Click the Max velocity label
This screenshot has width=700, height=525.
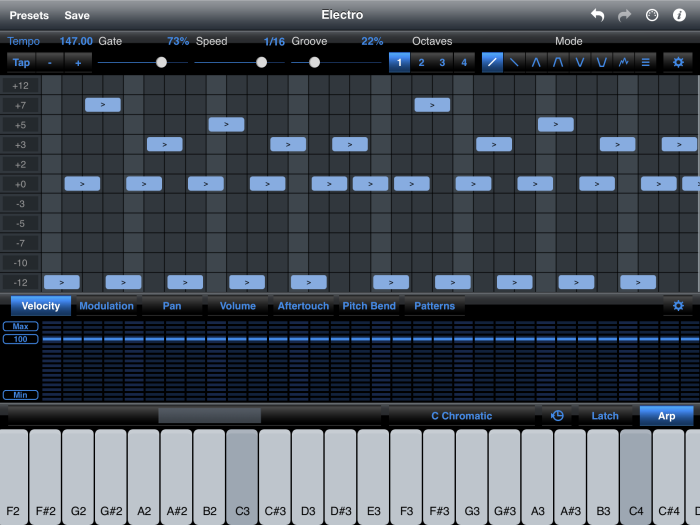(21, 326)
